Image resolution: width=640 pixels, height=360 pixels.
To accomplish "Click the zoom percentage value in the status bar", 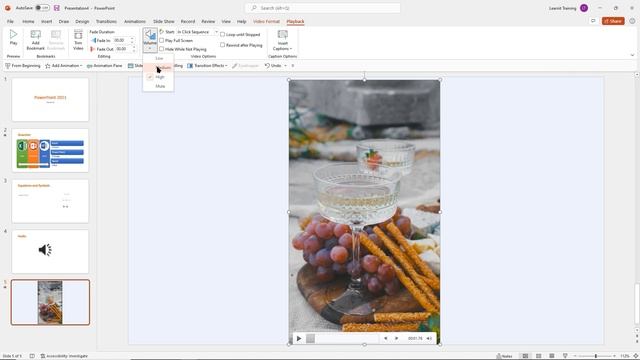I will pyautogui.click(x=624, y=356).
